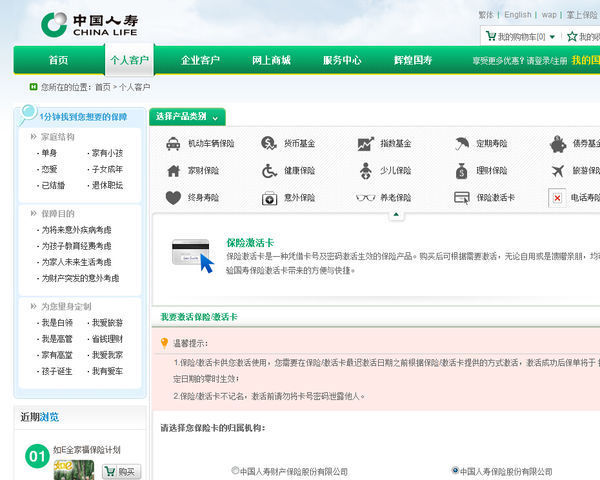Click the 我要激活保险激活卡 section title

[x=199, y=317]
